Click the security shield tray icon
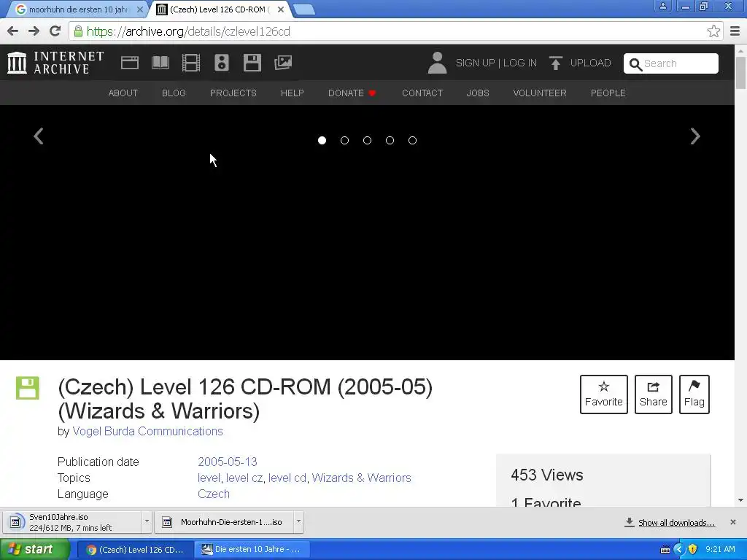747x560 pixels. tap(693, 549)
